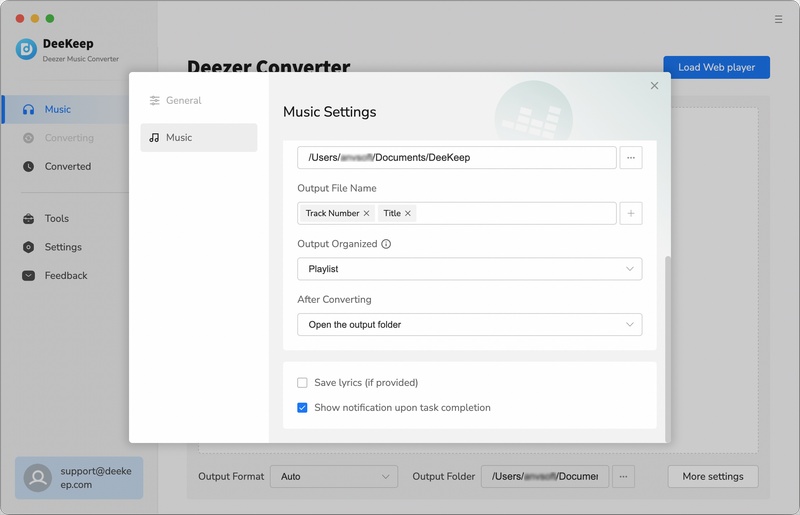Click the Music Settings heading
The height and width of the screenshot is (515, 800).
(330, 112)
